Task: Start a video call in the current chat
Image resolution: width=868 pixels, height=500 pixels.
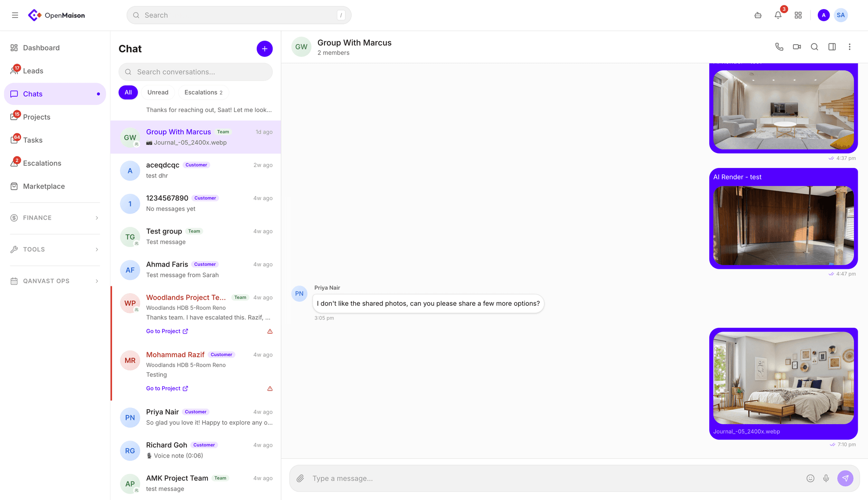Action: tap(797, 47)
